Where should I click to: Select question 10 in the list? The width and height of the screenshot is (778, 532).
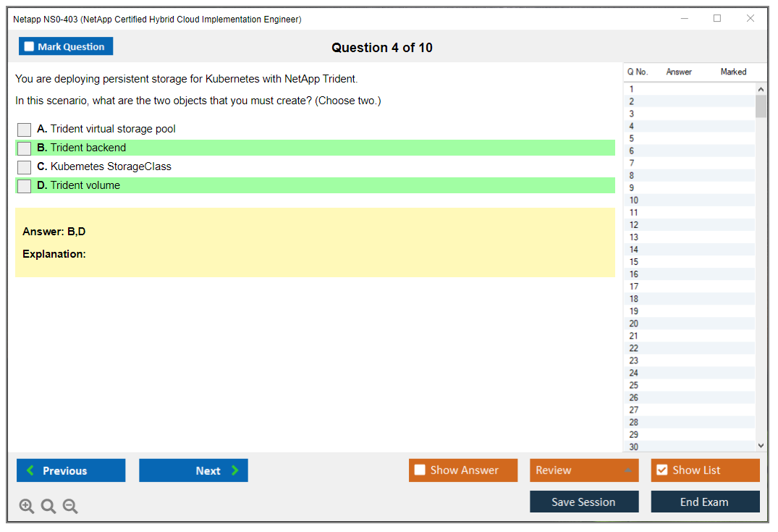tap(634, 200)
